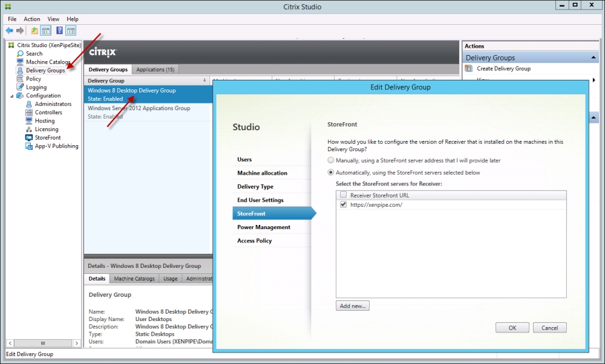Collapse the Delivery Groups section in Actions

[x=594, y=57]
